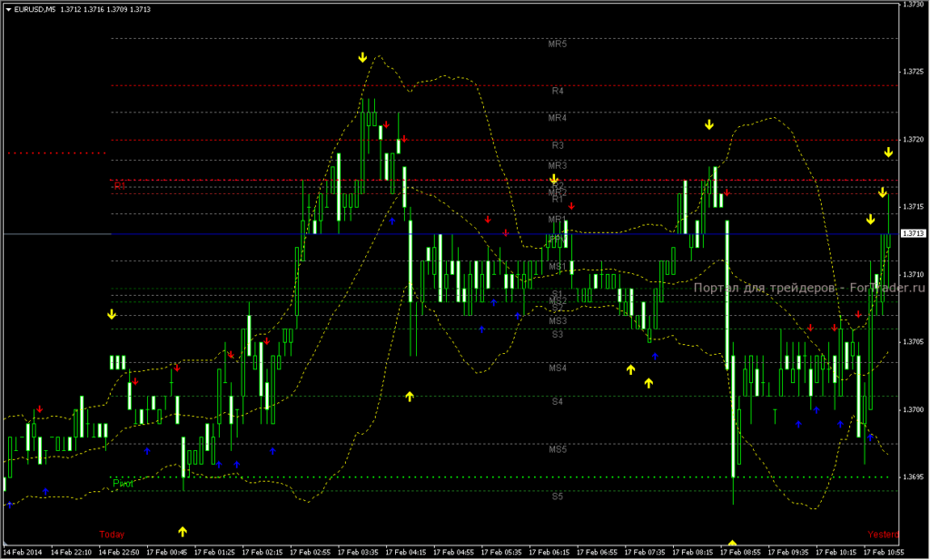Select the 17 Feb 07:35 time label
This screenshot has height=560, width=930.
(645, 553)
